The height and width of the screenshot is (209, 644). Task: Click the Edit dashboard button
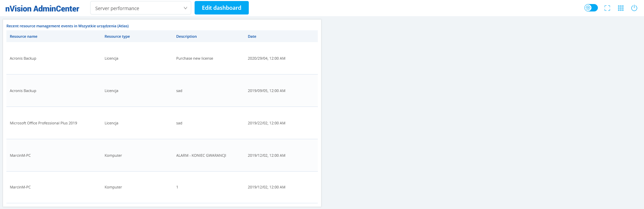[x=222, y=8]
